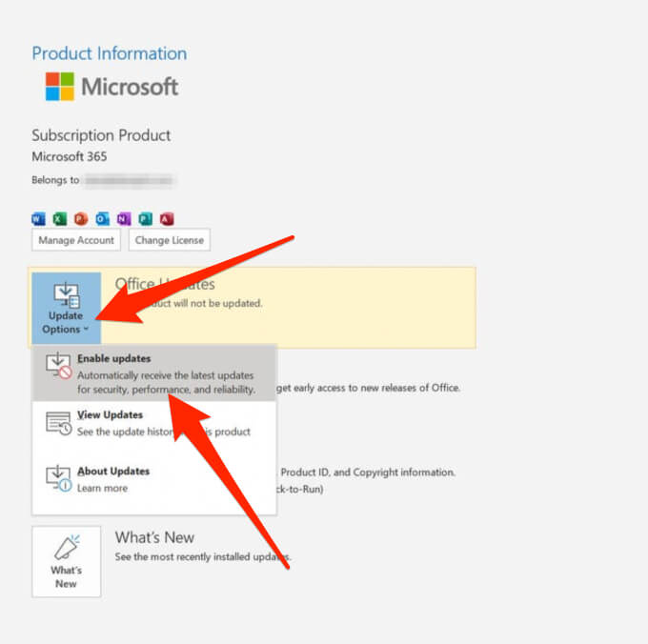Image resolution: width=648 pixels, height=644 pixels.
Task: Open the Update Options dropdown button
Action: [66, 308]
